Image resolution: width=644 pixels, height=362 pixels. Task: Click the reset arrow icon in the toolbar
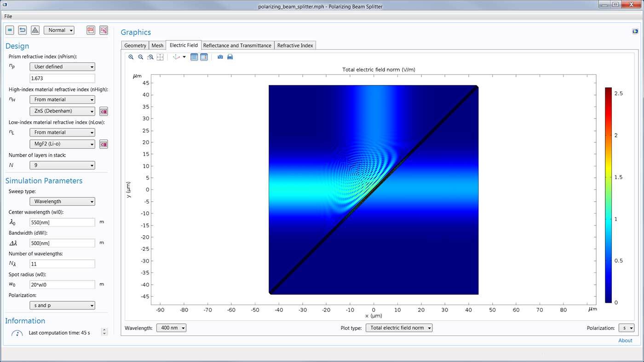tap(22, 30)
